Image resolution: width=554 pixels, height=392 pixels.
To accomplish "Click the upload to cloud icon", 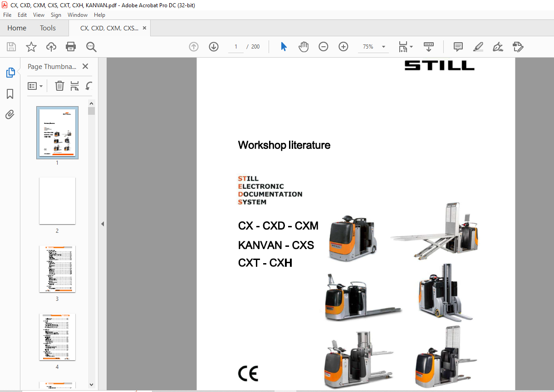I will tap(51, 47).
